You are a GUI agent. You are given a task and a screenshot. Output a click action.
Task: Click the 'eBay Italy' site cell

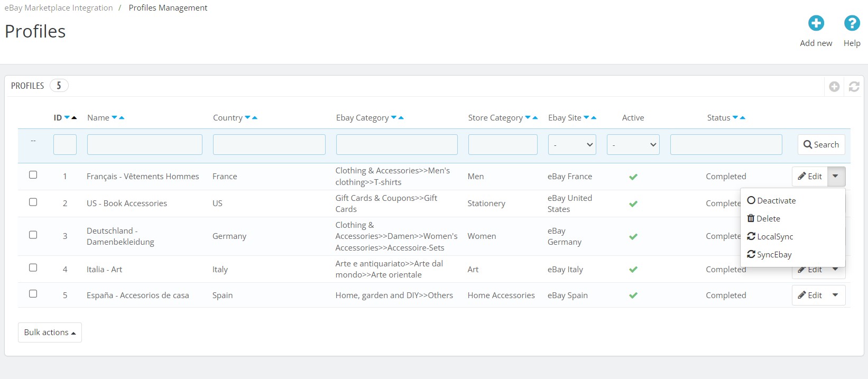click(x=565, y=270)
